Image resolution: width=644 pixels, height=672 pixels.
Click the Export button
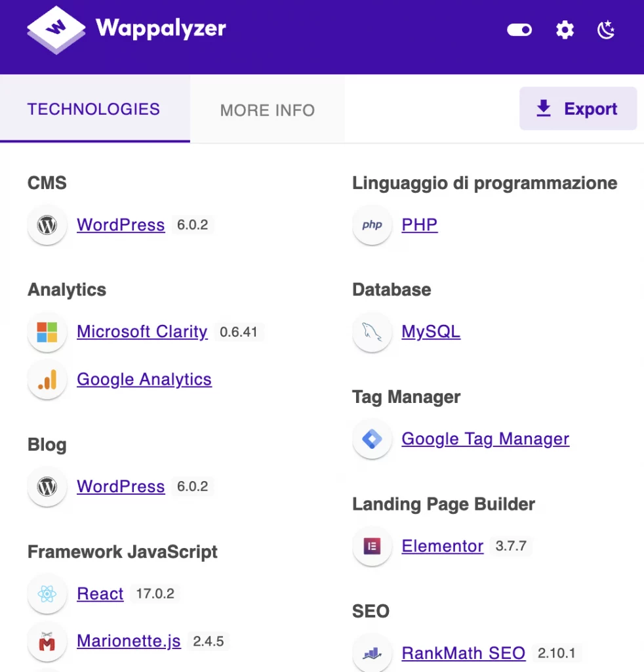[x=578, y=108]
